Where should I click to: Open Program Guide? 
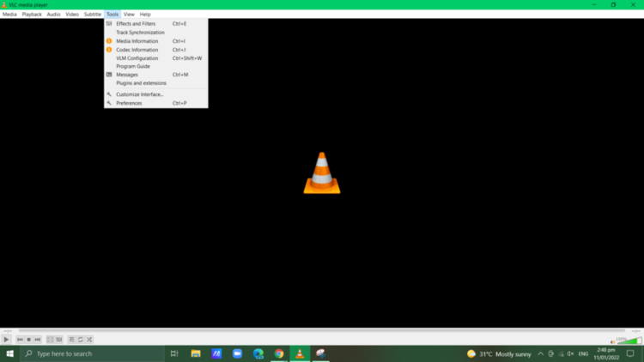coord(156,66)
